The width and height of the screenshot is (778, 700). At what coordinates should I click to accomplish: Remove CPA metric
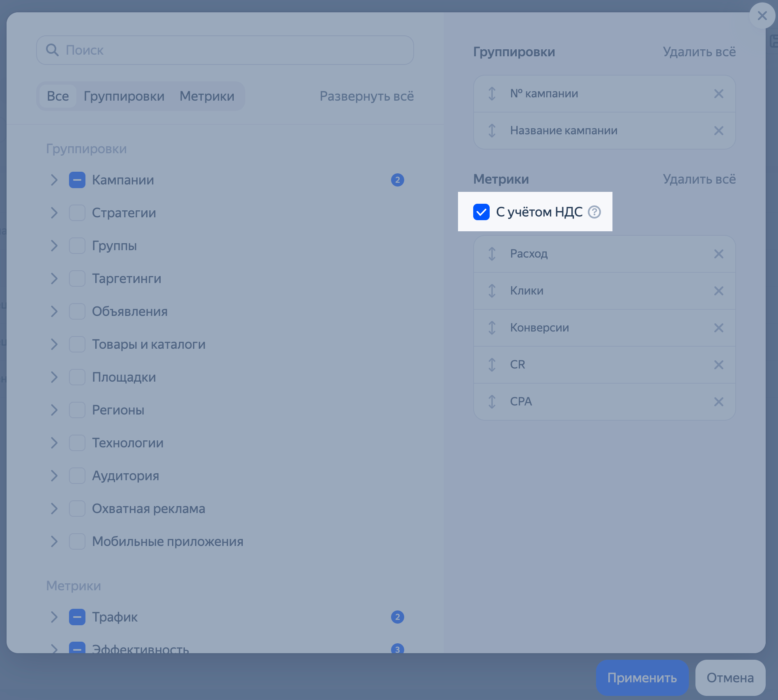pyautogui.click(x=718, y=402)
